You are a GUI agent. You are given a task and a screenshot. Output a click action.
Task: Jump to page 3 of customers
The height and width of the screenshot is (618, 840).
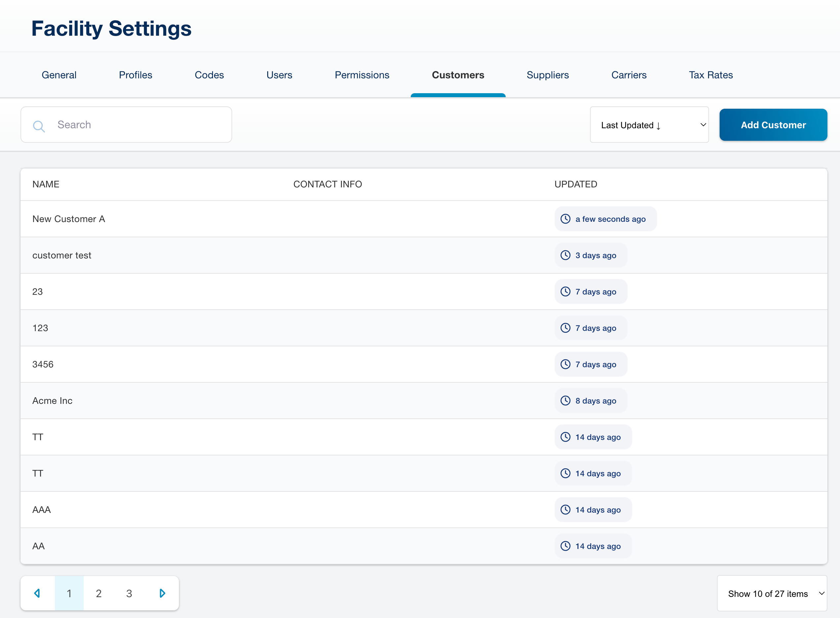tap(129, 593)
